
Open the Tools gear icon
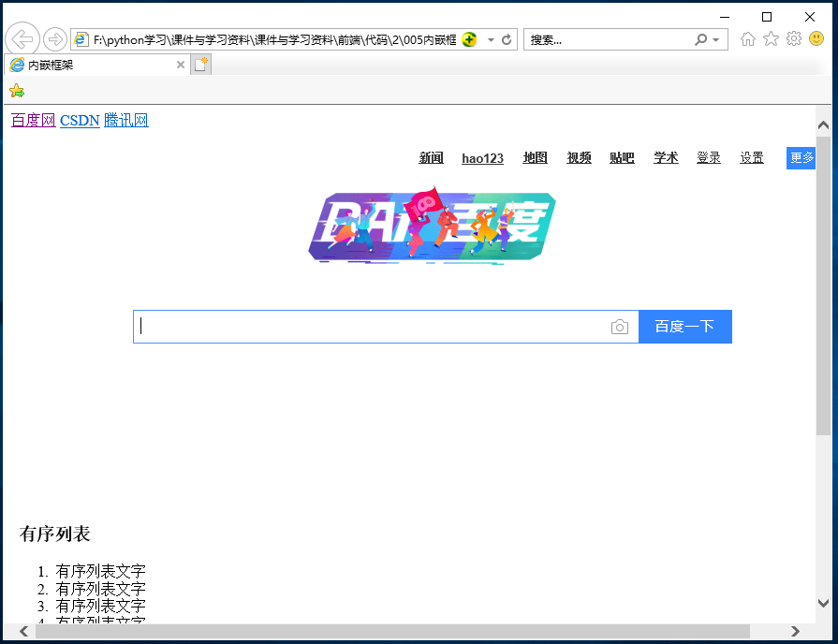pos(794,38)
